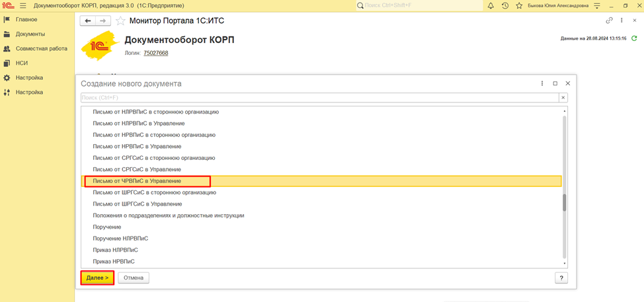Image resolution: width=644 pixels, height=302 pixels.
Task: Select the Поручение row
Action: 321,227
